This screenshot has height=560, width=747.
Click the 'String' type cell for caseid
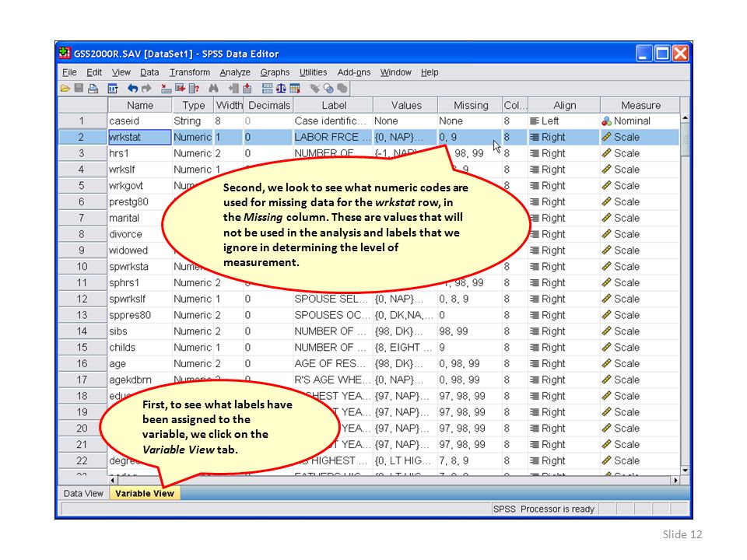point(193,121)
